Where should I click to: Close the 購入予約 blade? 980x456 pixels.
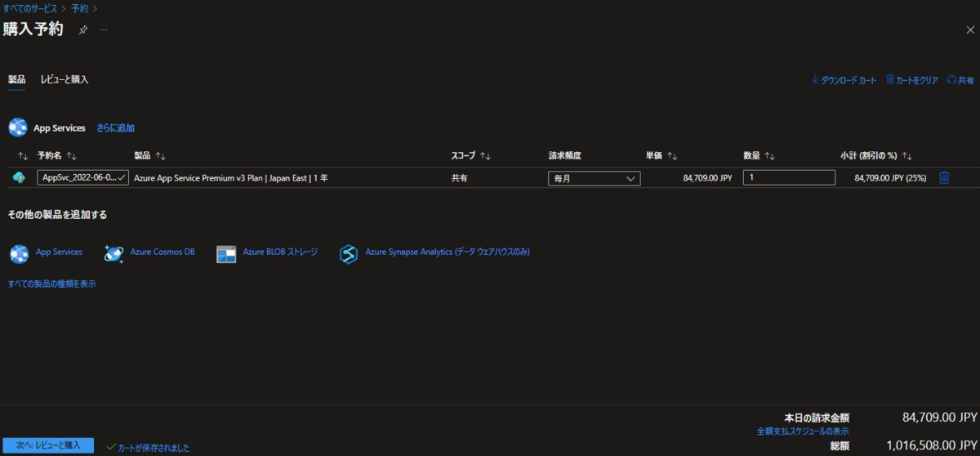pos(969,29)
